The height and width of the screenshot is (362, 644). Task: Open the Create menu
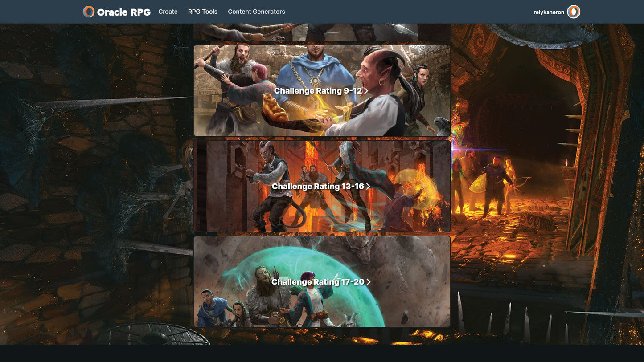click(x=168, y=12)
